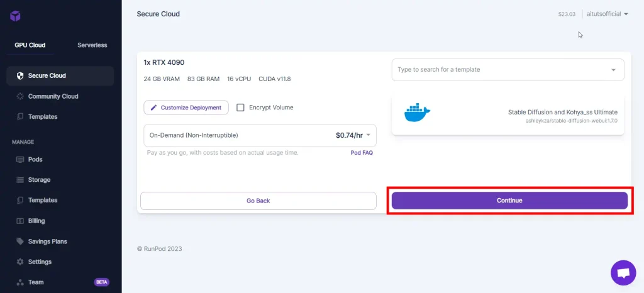Viewport: 644px width, 293px height.
Task: Switch to the Serverless tab
Action: point(92,45)
